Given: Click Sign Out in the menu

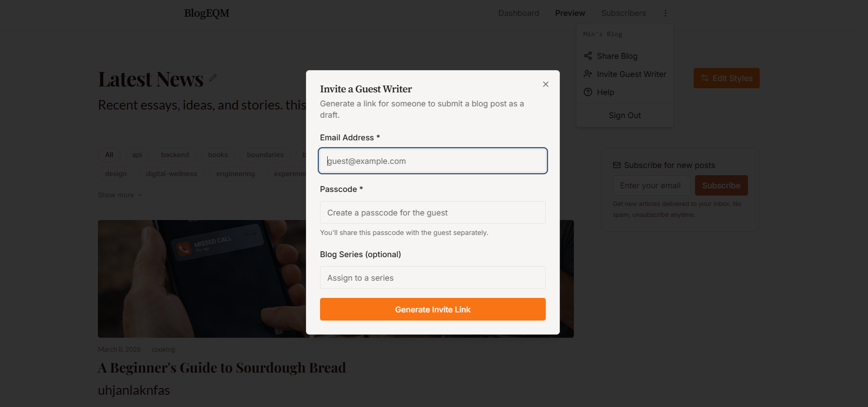Looking at the screenshot, I should click(x=625, y=115).
